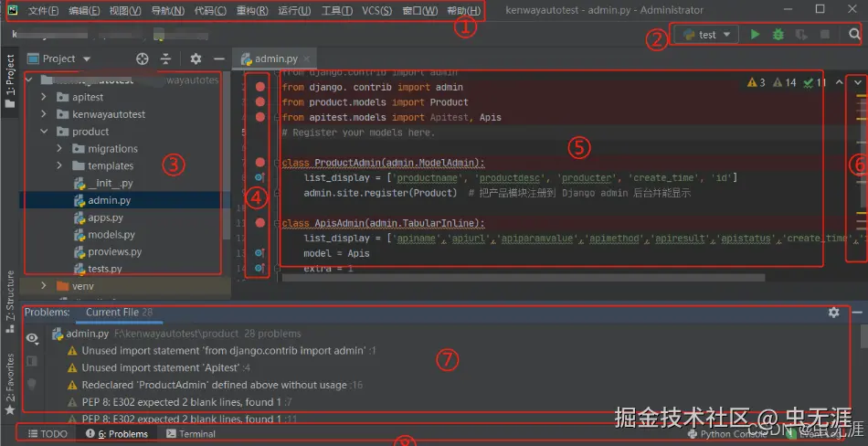Open Project panel gear options
Screen dimensions: 868x446
coord(196,58)
